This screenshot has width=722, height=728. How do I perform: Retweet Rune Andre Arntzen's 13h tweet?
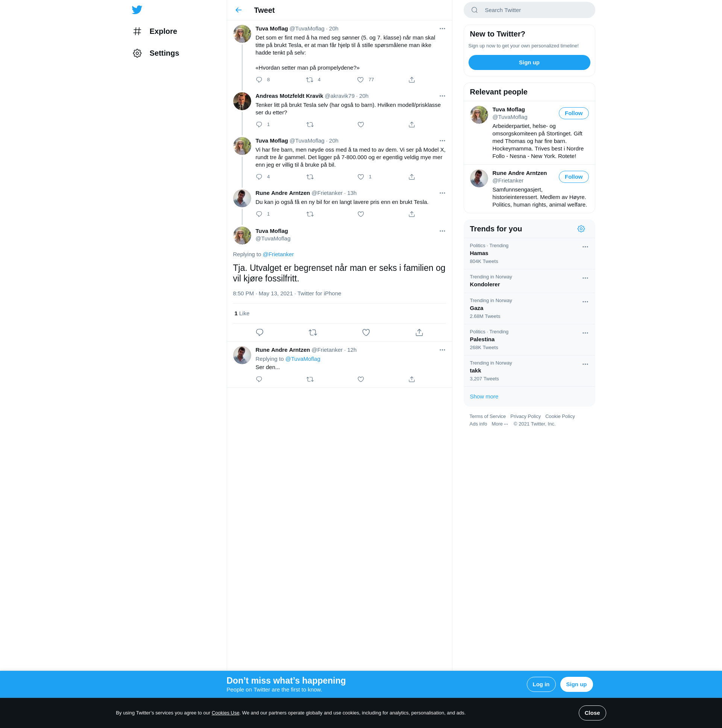pyautogui.click(x=310, y=214)
